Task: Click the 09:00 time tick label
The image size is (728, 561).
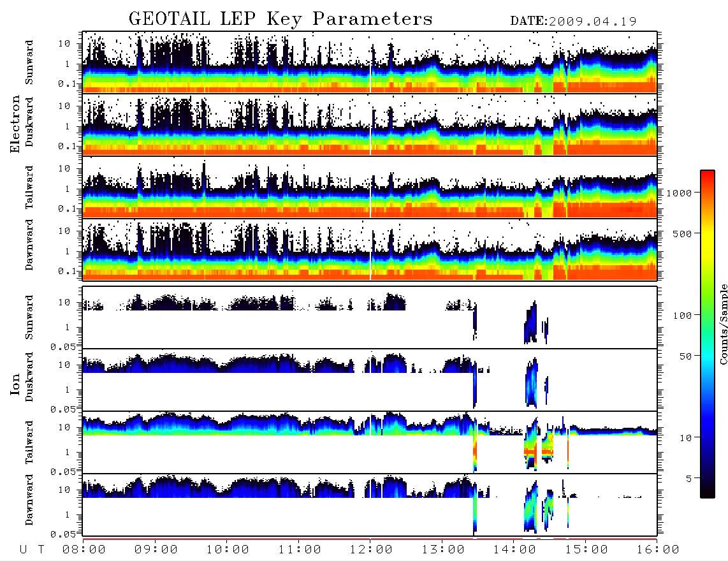Action: click(x=156, y=550)
